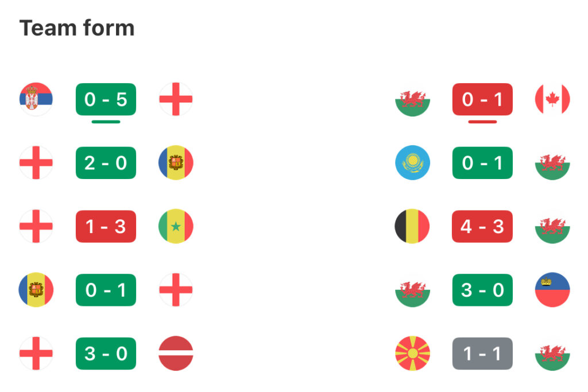The height and width of the screenshot is (392, 588).
Task: Click the Latvia flag icon
Action: pos(176,354)
